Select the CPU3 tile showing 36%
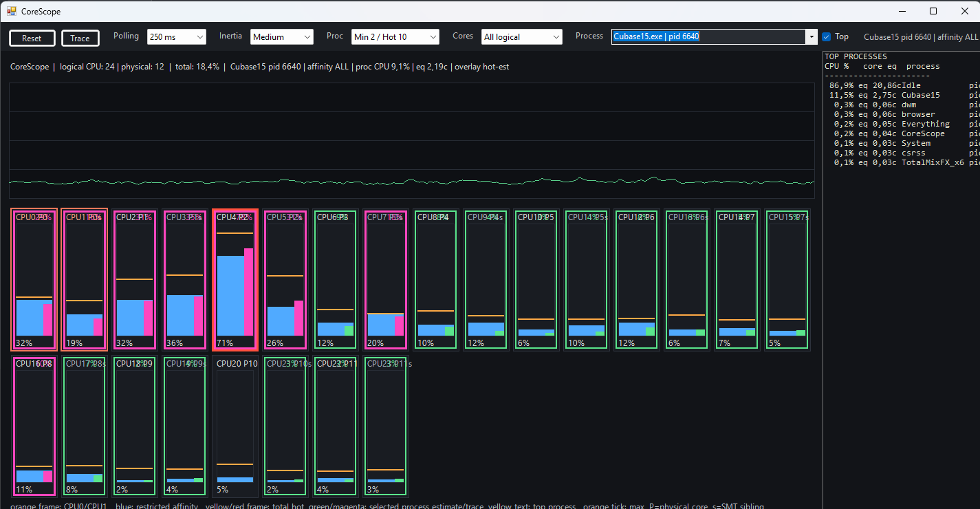The image size is (980, 509). click(185, 280)
